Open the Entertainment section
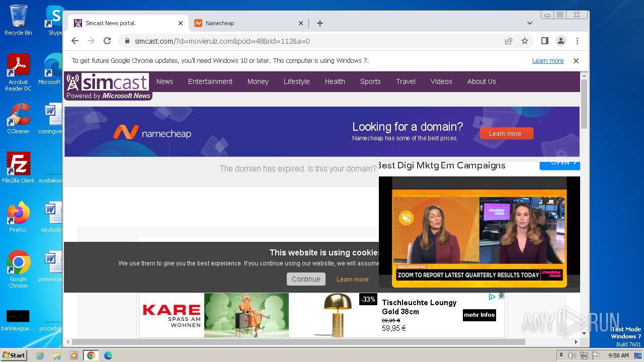644x362 pixels. (x=210, y=81)
